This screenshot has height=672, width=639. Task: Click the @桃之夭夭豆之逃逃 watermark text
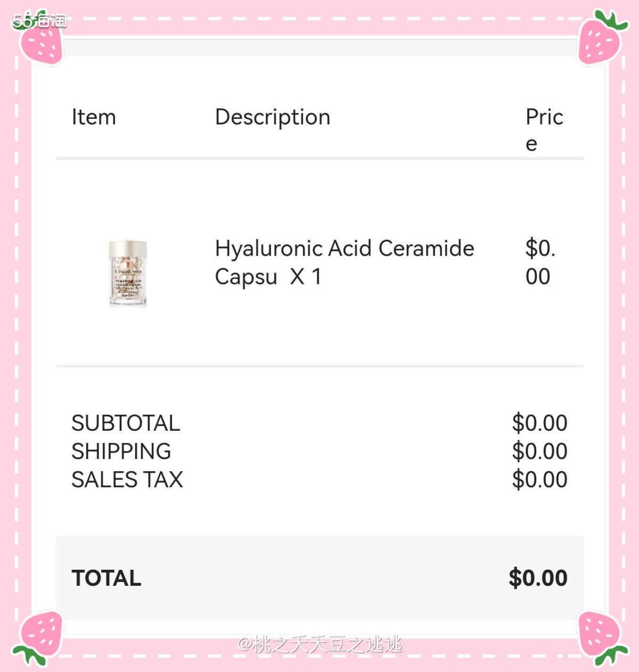click(x=319, y=645)
